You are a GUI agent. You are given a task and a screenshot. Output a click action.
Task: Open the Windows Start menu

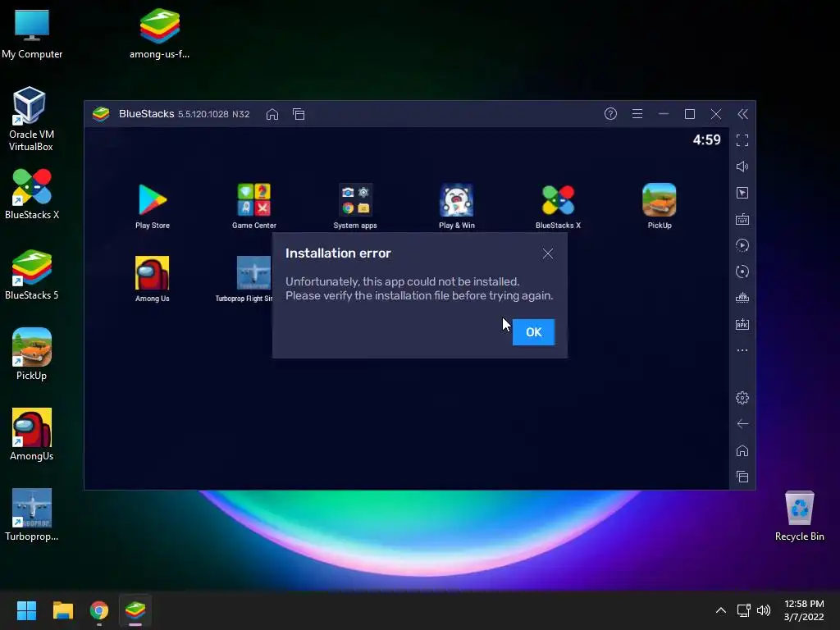[27, 610]
